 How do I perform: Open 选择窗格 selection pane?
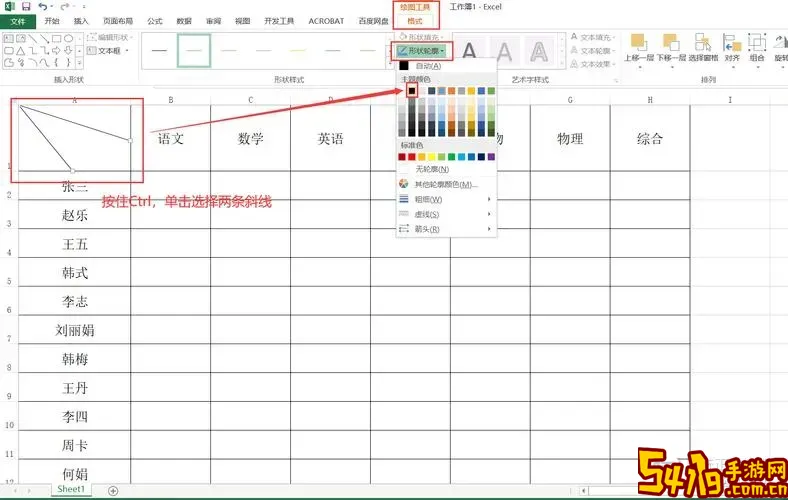coord(703,49)
